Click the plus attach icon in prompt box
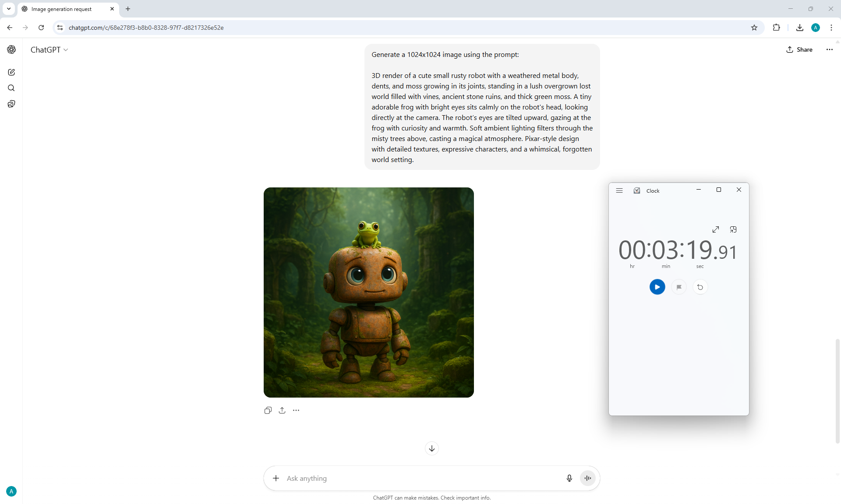Screen dimensions: 841x504 click(276, 478)
